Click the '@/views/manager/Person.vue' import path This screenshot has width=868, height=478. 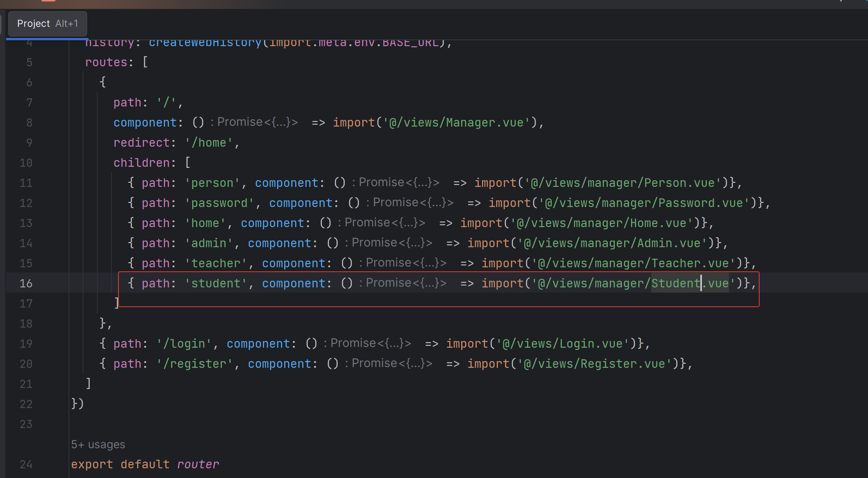pyautogui.click(x=623, y=183)
